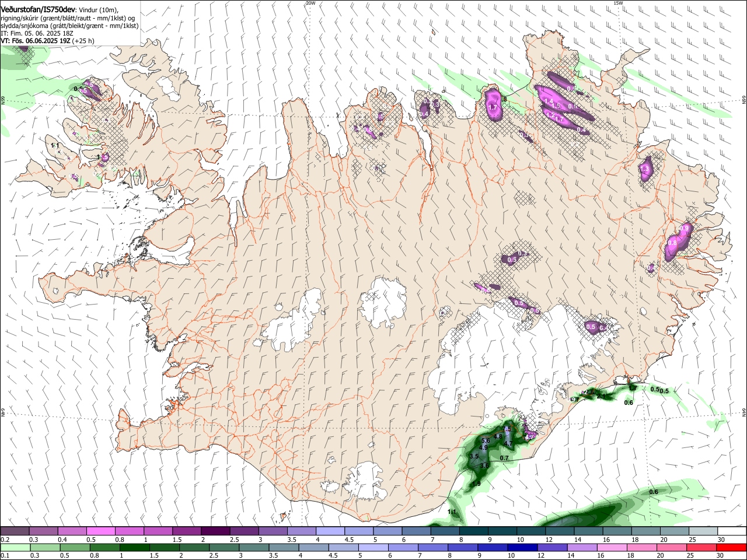747x560 pixels.
Task: Select upper legend swatch between 1 and 1.5
Action: pyautogui.click(x=158, y=531)
